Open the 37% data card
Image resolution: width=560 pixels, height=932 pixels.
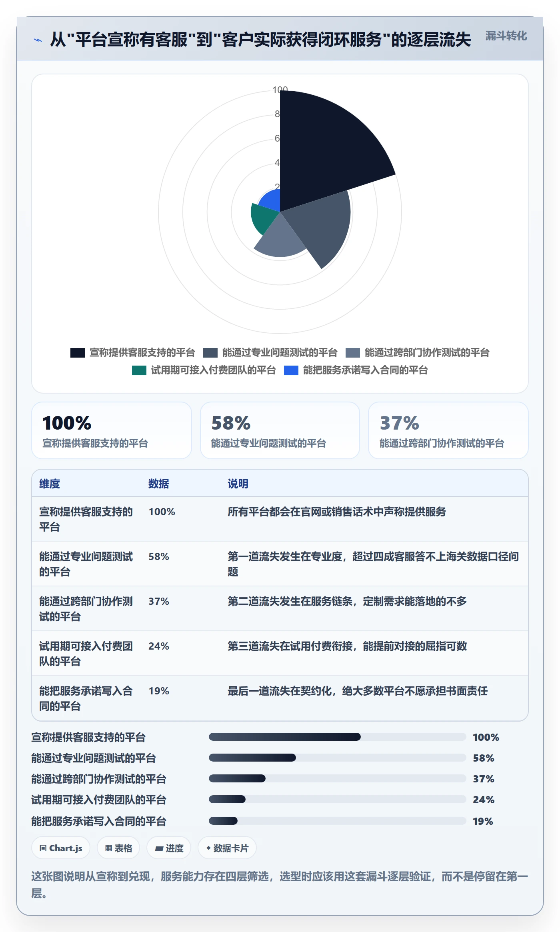coord(448,430)
